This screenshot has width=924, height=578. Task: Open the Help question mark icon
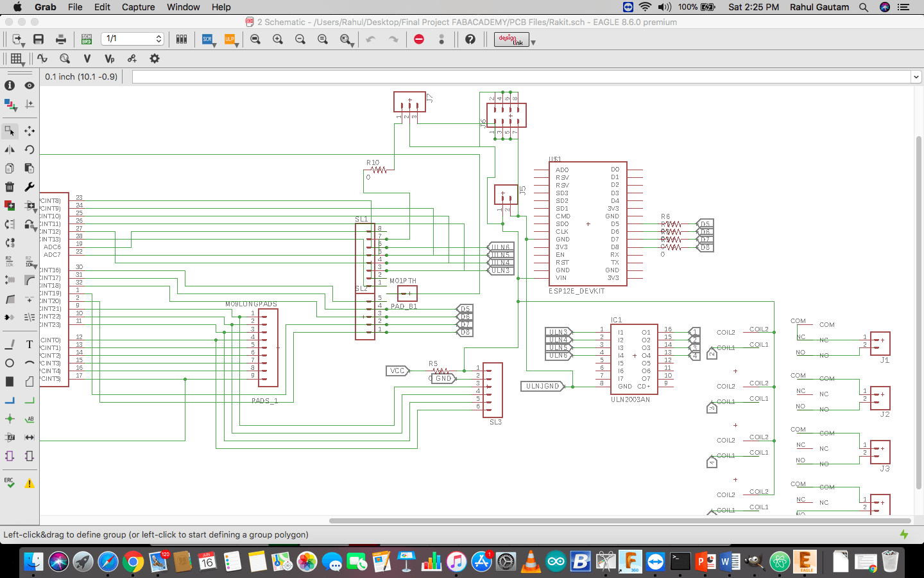click(x=470, y=39)
